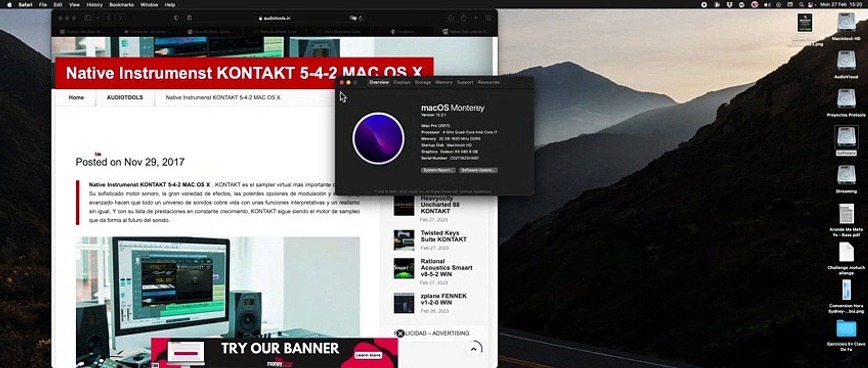Close the advertising banner with X

[x=400, y=333]
